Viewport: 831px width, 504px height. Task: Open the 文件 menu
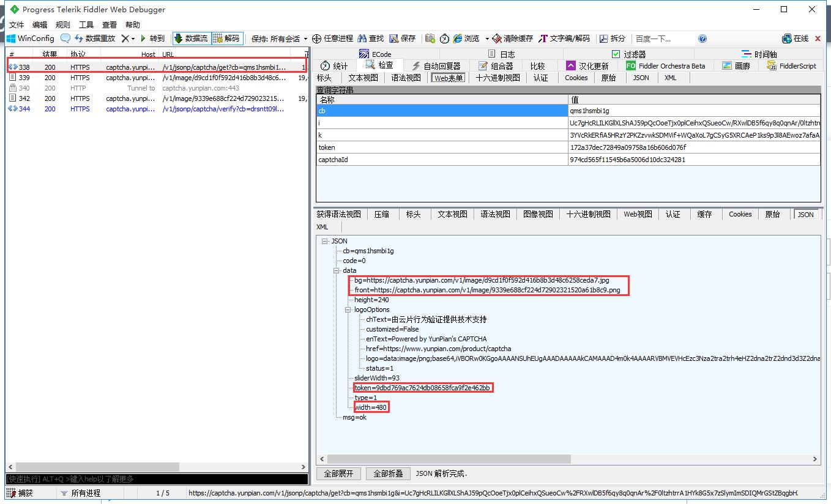pyautogui.click(x=17, y=25)
